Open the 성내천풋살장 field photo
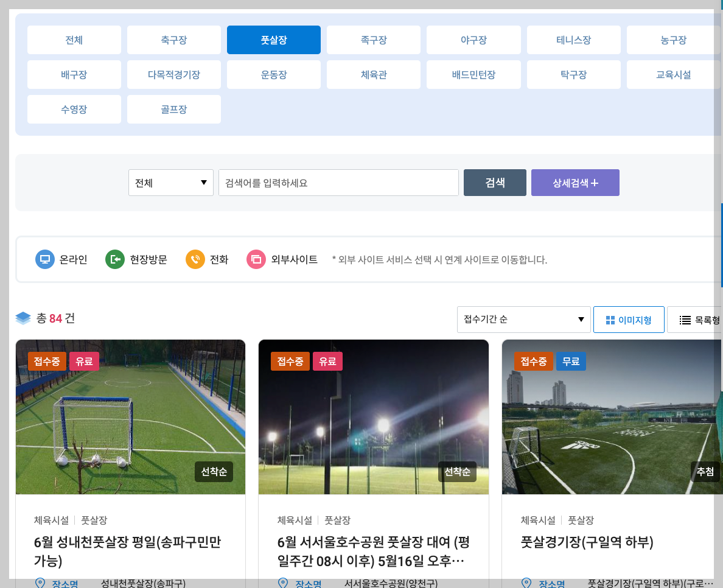Viewport: 723px width, 588px height. point(130,417)
